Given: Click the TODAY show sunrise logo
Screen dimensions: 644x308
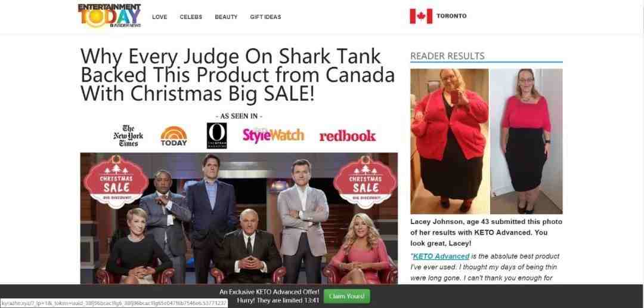Looking at the screenshot, I should tap(174, 136).
